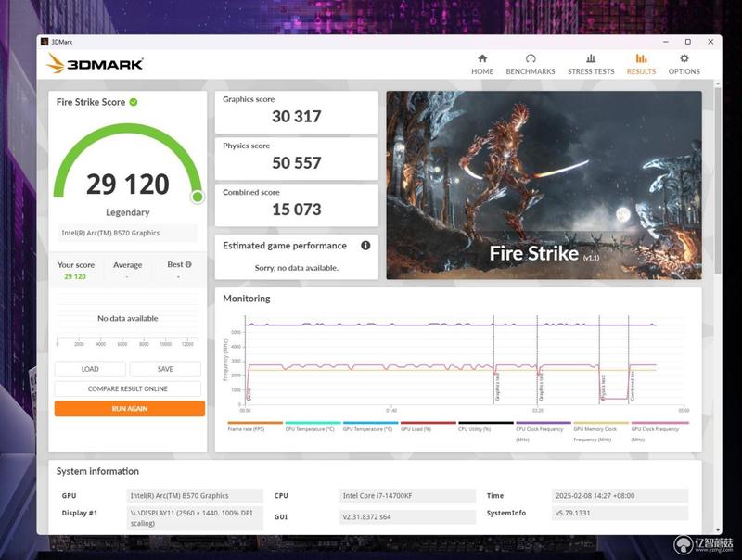
Task: Open Results bar chart icon
Action: click(x=641, y=58)
